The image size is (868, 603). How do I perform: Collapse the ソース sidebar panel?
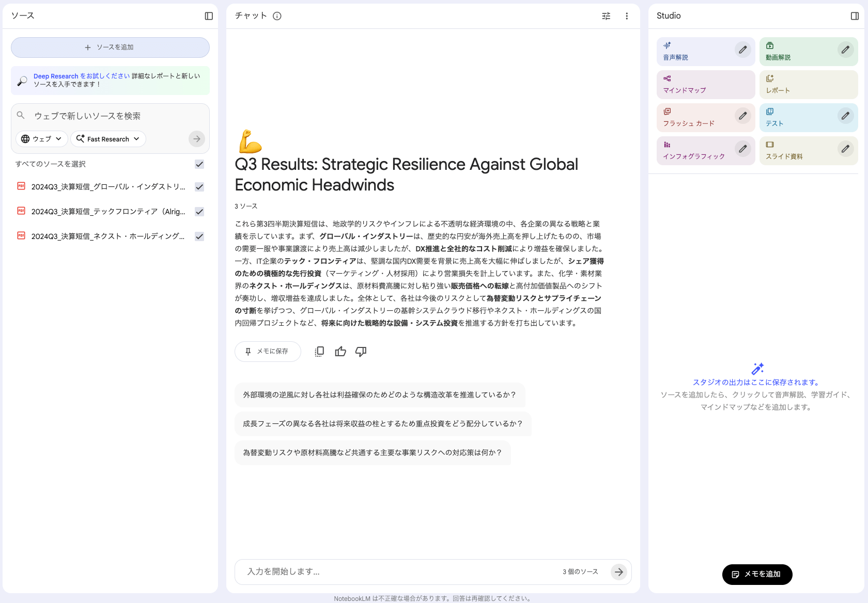click(x=209, y=16)
